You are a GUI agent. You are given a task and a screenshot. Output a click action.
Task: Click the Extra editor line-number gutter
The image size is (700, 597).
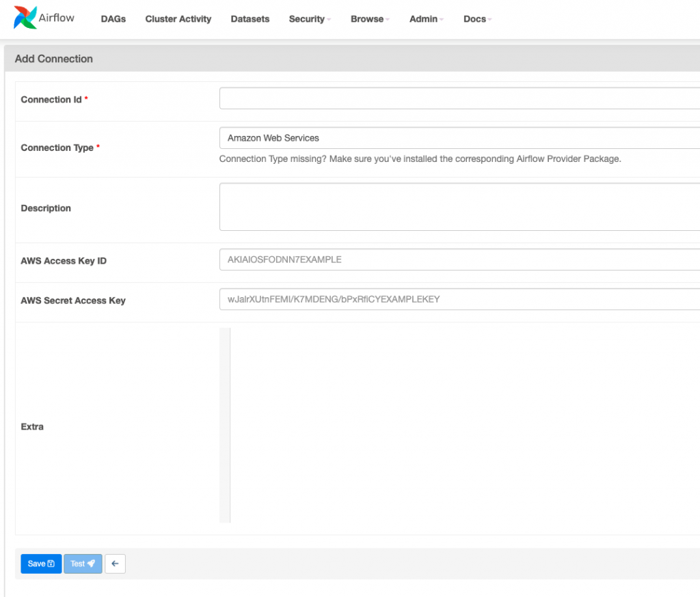tap(225, 426)
